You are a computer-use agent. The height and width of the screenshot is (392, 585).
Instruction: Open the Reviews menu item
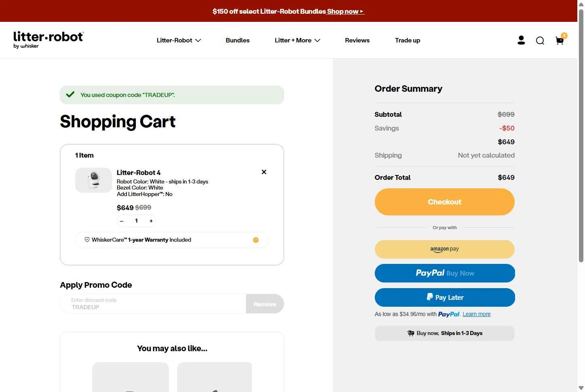357,40
